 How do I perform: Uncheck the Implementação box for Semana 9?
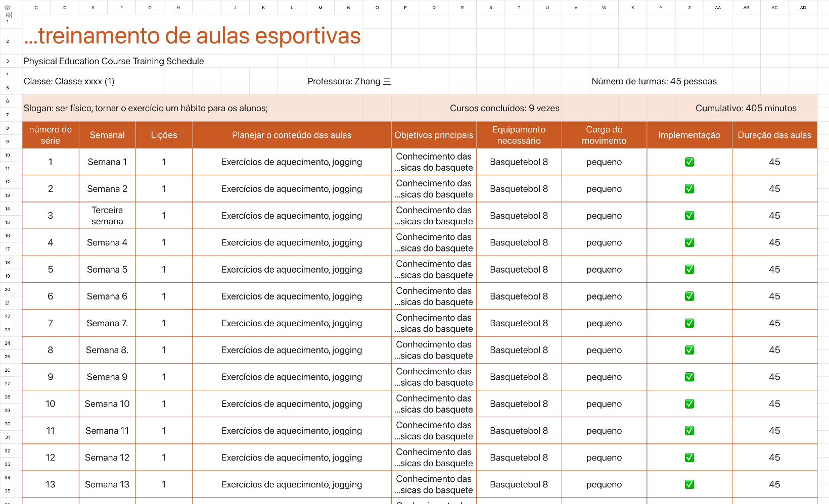point(689,377)
